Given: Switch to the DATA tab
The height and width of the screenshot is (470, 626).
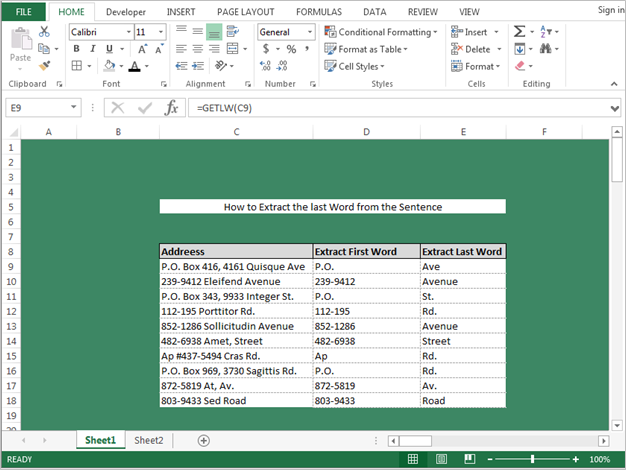Looking at the screenshot, I should (374, 12).
